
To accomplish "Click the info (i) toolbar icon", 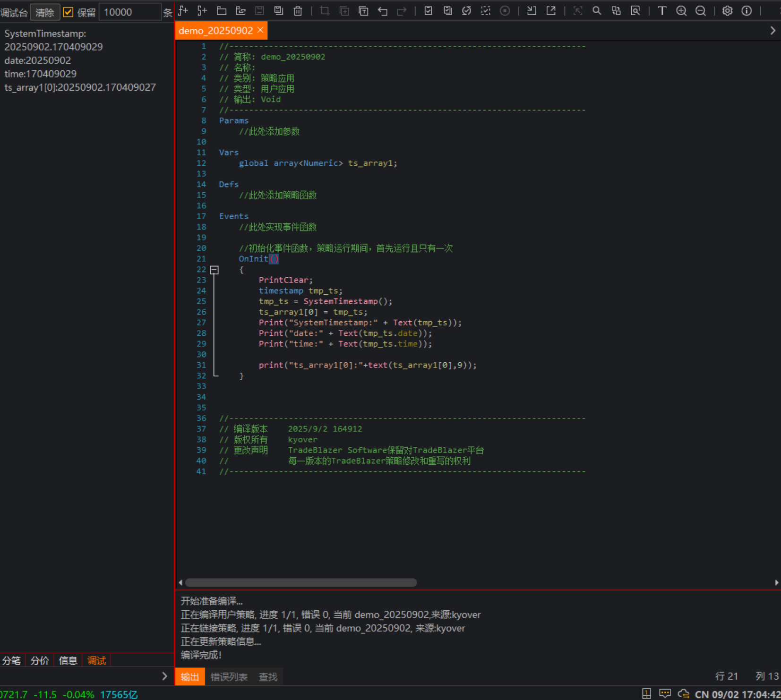I will (747, 11).
